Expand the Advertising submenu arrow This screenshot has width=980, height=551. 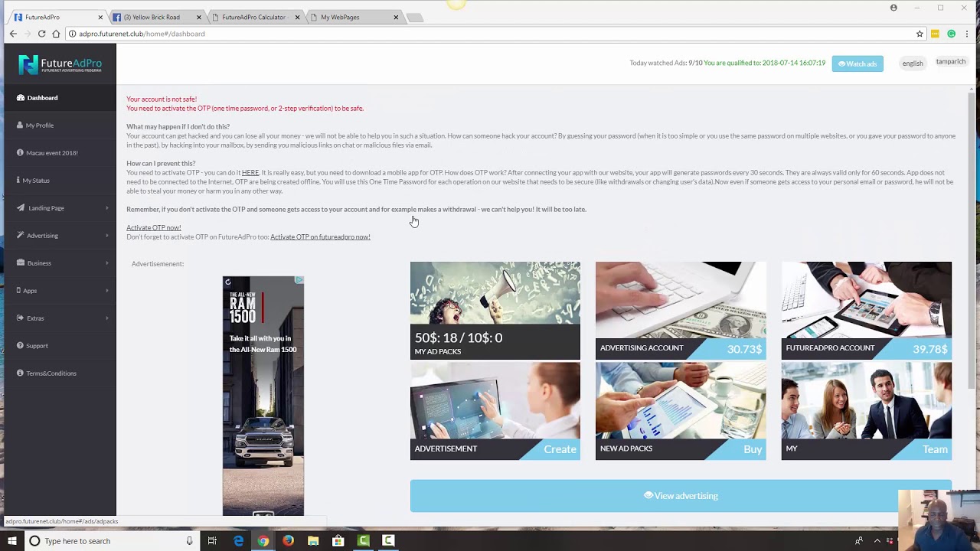tap(106, 236)
